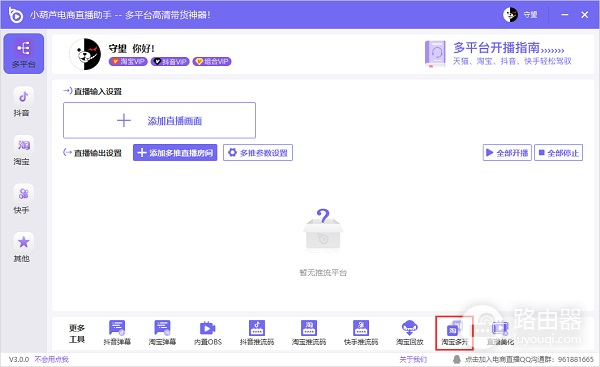The height and width of the screenshot is (367, 600).
Task: Stop all streams with 全部停止
Action: pyautogui.click(x=559, y=153)
